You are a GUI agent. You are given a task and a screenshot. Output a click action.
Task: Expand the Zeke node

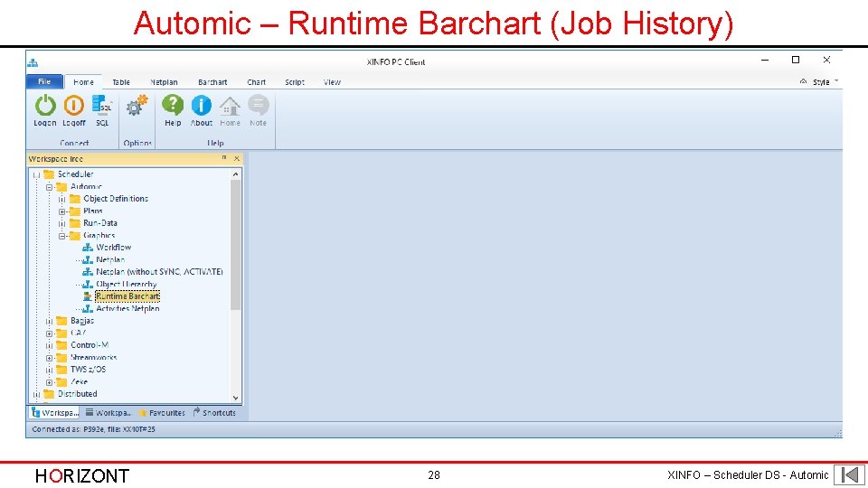coord(49,381)
